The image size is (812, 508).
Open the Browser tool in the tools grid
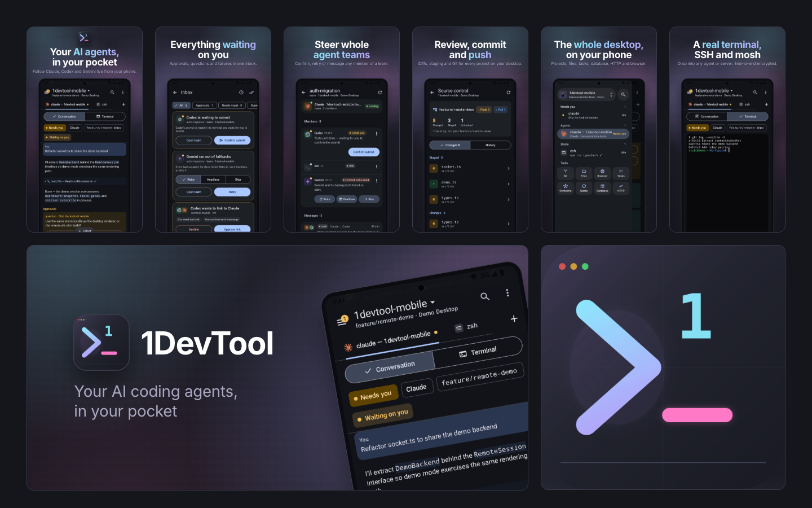[x=602, y=173]
